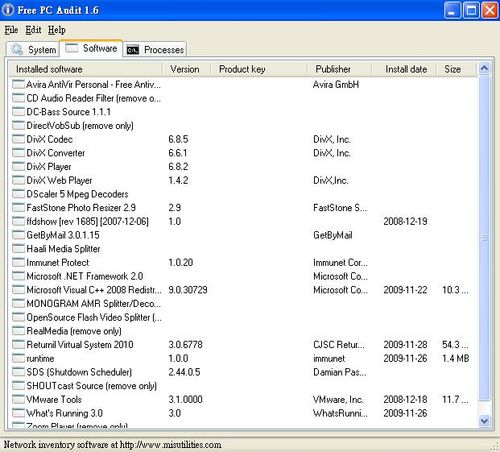This screenshot has width=500, height=452.
Task: Click the icon beside Avira AntiVir Personal
Action: pos(18,84)
